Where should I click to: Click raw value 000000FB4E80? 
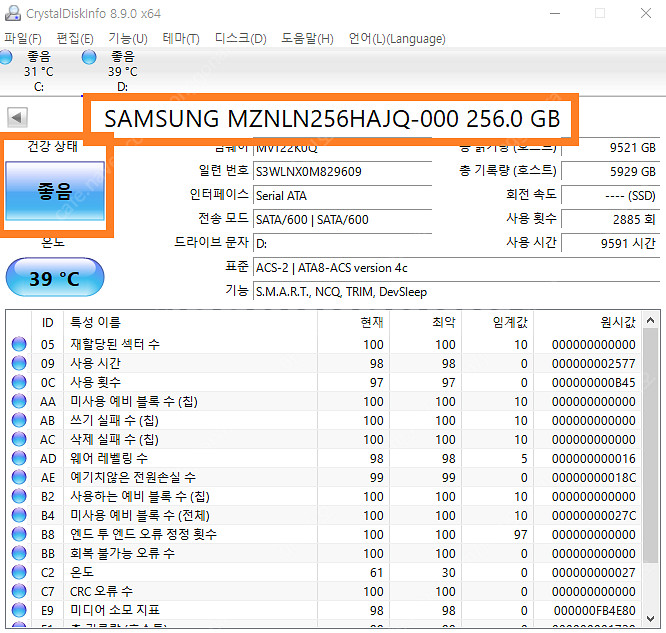coord(594,610)
